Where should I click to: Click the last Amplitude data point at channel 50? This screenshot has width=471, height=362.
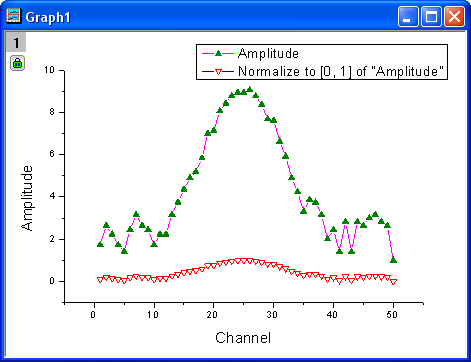[x=393, y=260]
